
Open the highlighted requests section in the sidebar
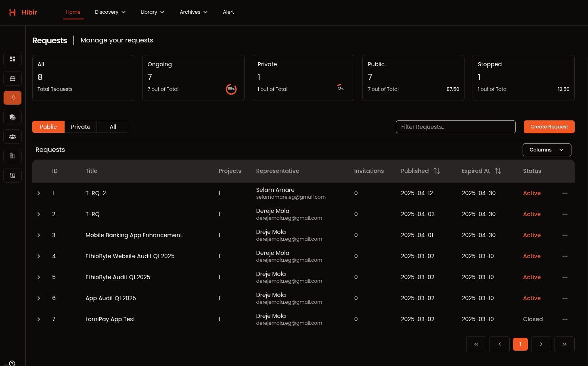coord(13,98)
